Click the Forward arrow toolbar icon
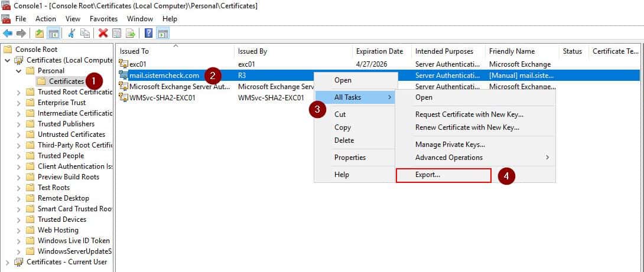 [x=21, y=33]
